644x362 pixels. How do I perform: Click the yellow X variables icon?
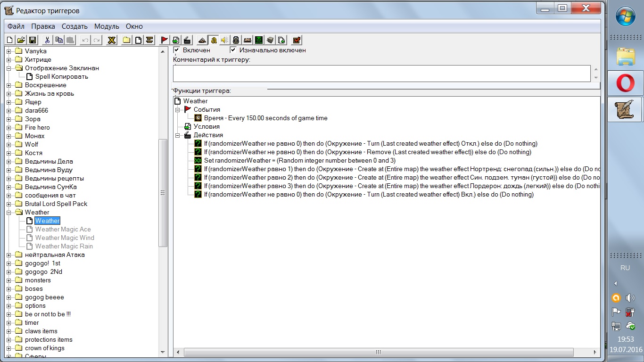112,40
